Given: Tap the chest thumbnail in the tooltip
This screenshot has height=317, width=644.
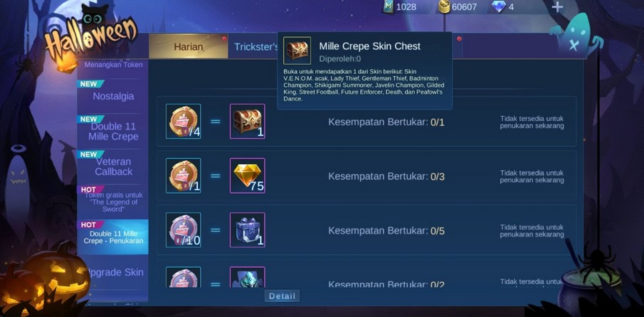Looking at the screenshot, I should point(297,51).
